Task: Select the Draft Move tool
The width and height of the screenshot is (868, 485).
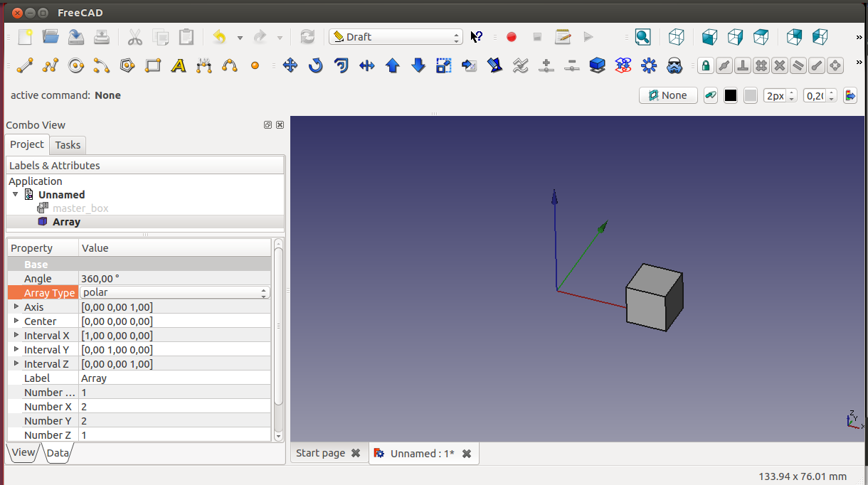Action: point(290,66)
